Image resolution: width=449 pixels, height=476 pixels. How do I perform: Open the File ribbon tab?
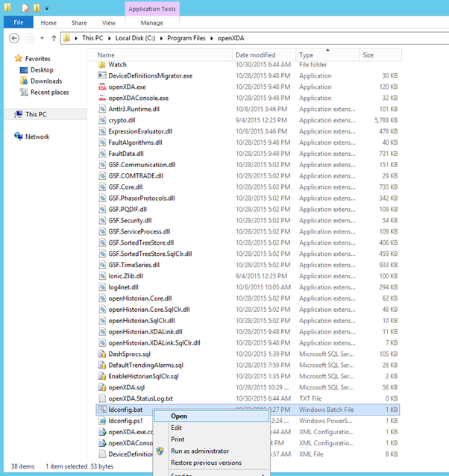click(x=19, y=23)
